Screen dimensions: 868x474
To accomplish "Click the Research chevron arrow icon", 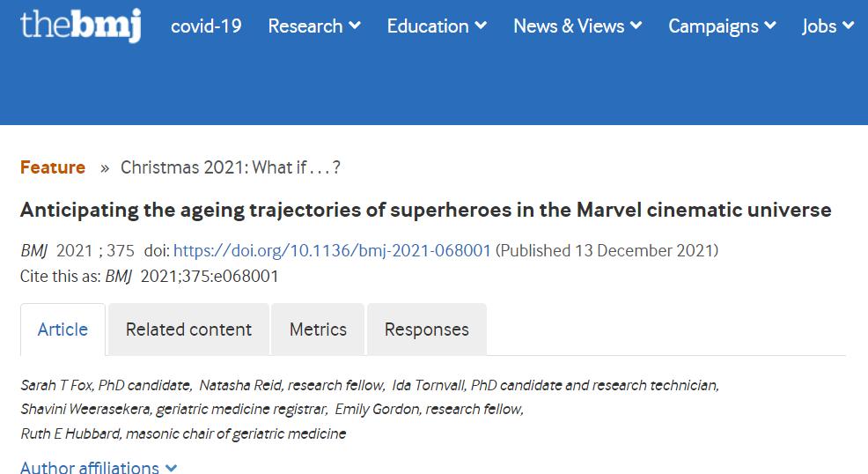I will pyautogui.click(x=355, y=26).
